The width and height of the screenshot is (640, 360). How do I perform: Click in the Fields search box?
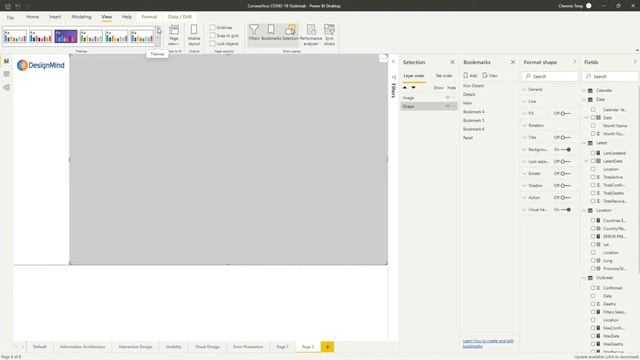[610, 76]
